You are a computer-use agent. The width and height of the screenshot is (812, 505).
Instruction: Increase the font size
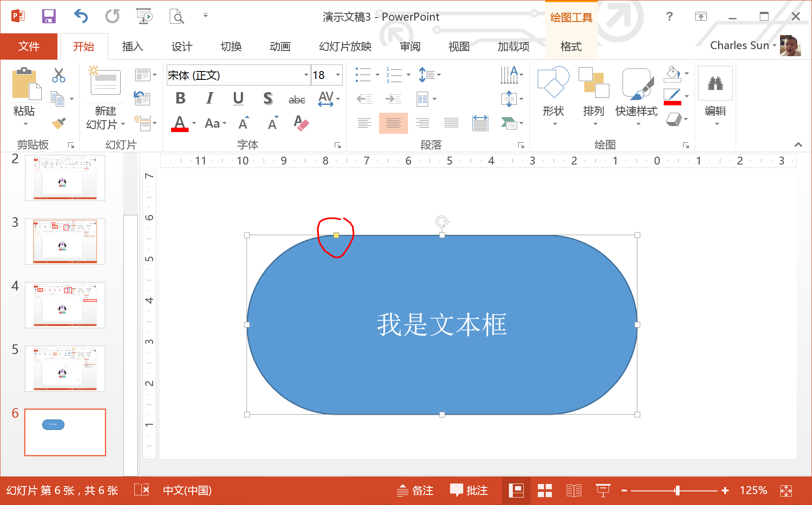(244, 123)
